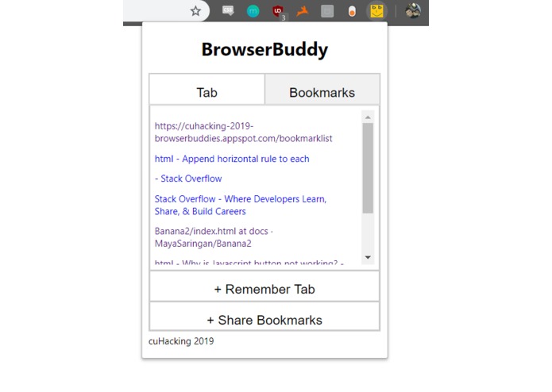Click the bookmark list scrollbar thumb

(368, 168)
